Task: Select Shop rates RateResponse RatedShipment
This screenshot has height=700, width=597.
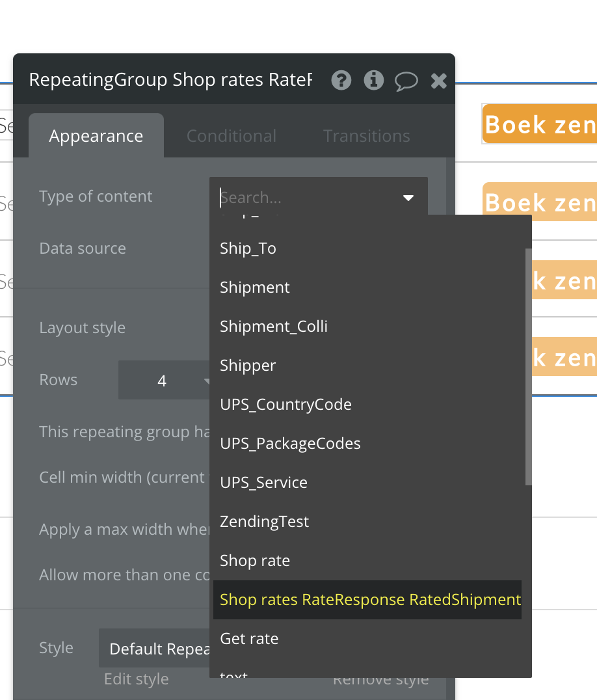Action: click(371, 600)
